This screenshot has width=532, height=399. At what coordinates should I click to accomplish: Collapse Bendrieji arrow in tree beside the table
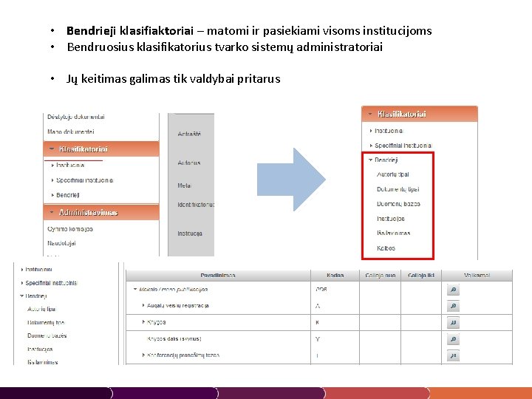pyautogui.click(x=21, y=296)
